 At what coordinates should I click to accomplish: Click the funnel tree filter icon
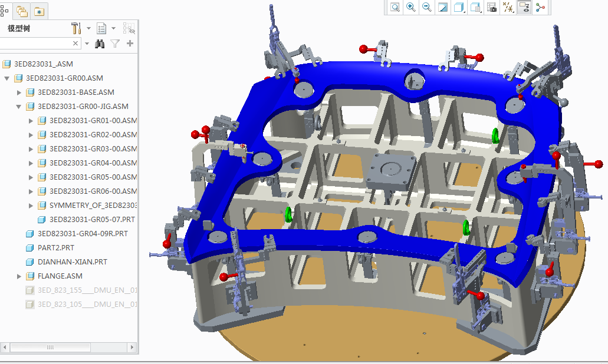coord(115,44)
